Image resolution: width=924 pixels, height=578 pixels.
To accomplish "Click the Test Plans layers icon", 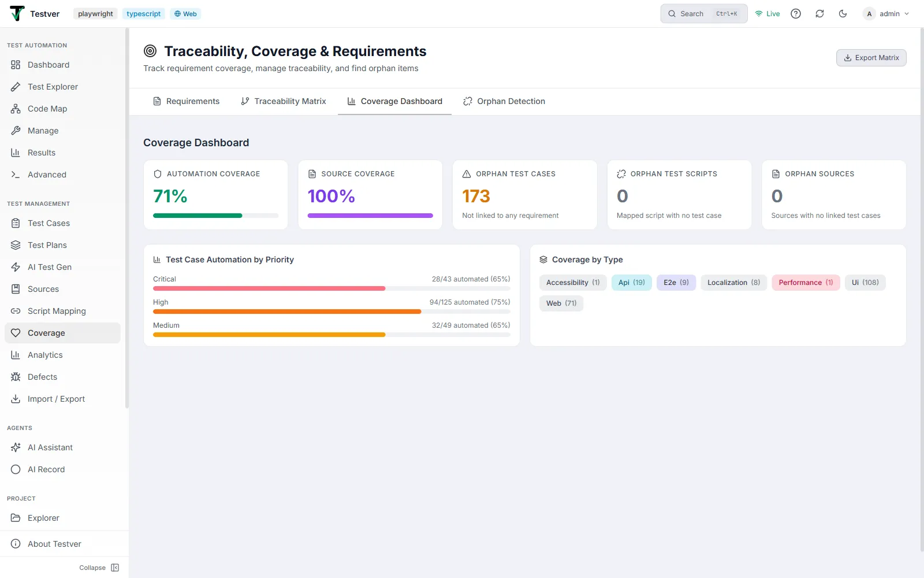I will (16, 245).
